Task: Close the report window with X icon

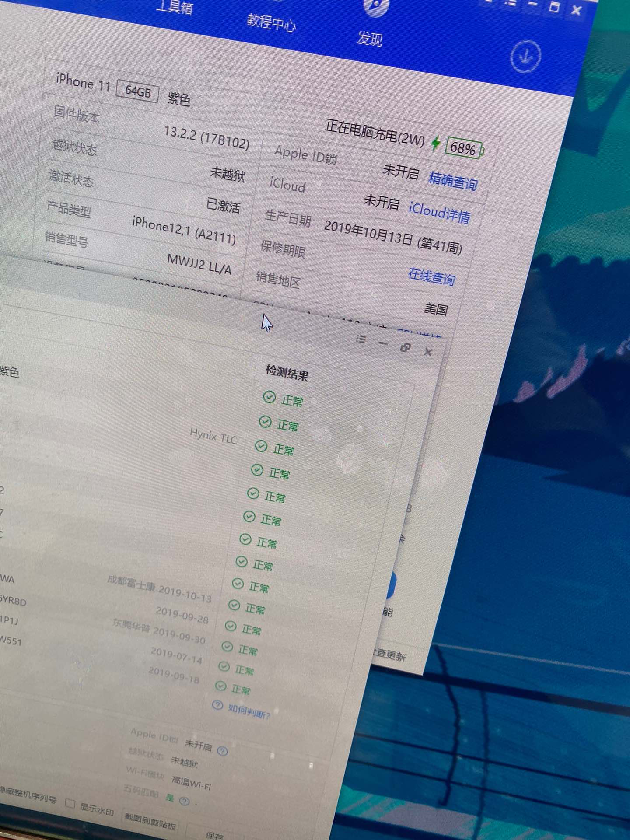Action: pyautogui.click(x=428, y=352)
